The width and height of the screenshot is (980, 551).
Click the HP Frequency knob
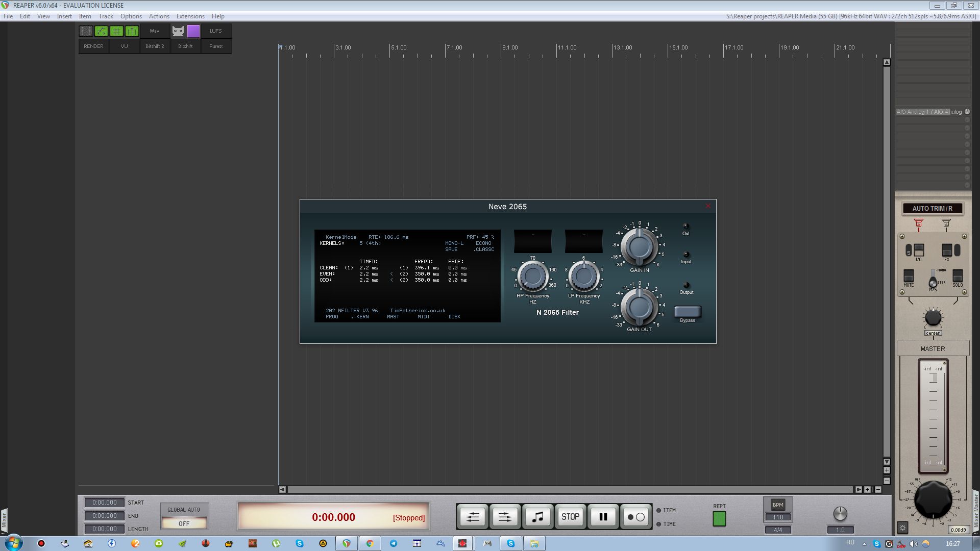(533, 276)
